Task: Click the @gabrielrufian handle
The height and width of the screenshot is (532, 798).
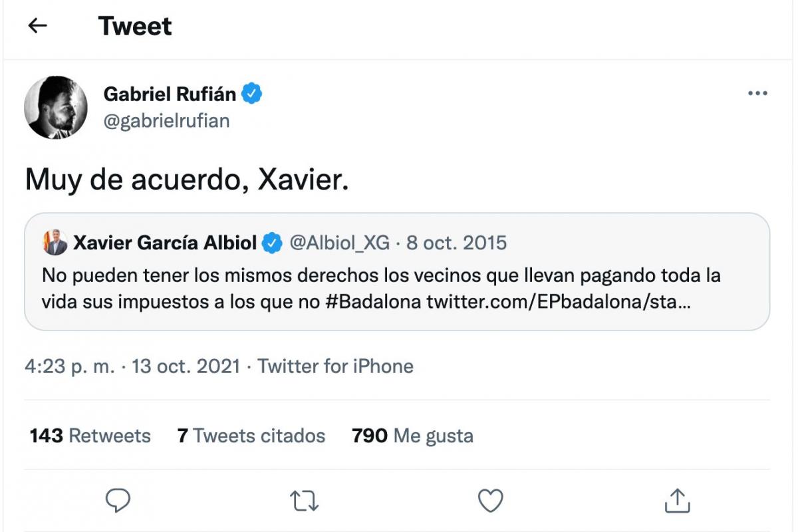Action: pos(166,121)
